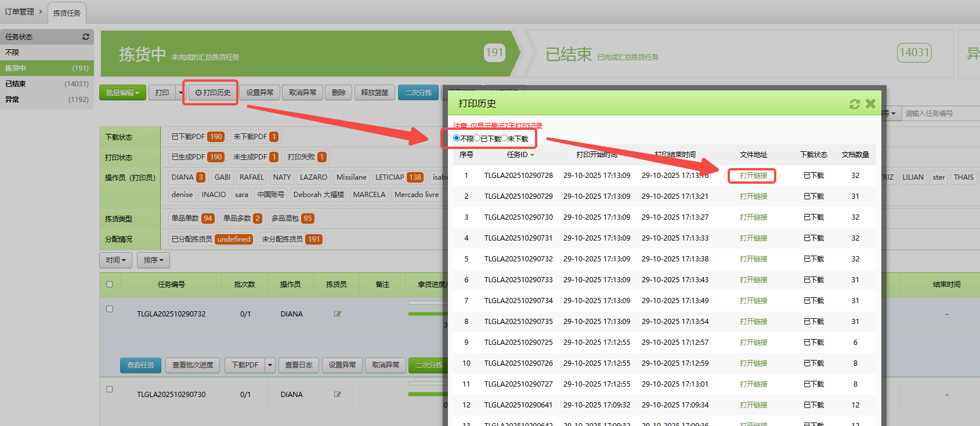Open 打印历史 with clock icon

(x=213, y=93)
